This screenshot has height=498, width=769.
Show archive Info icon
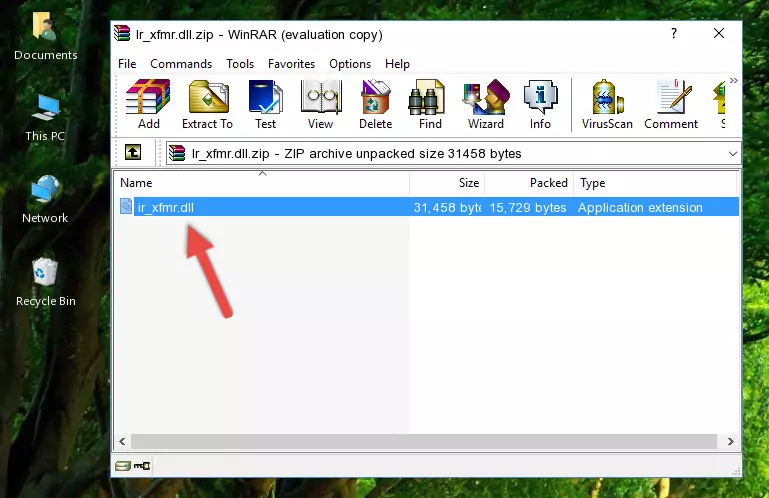540,104
